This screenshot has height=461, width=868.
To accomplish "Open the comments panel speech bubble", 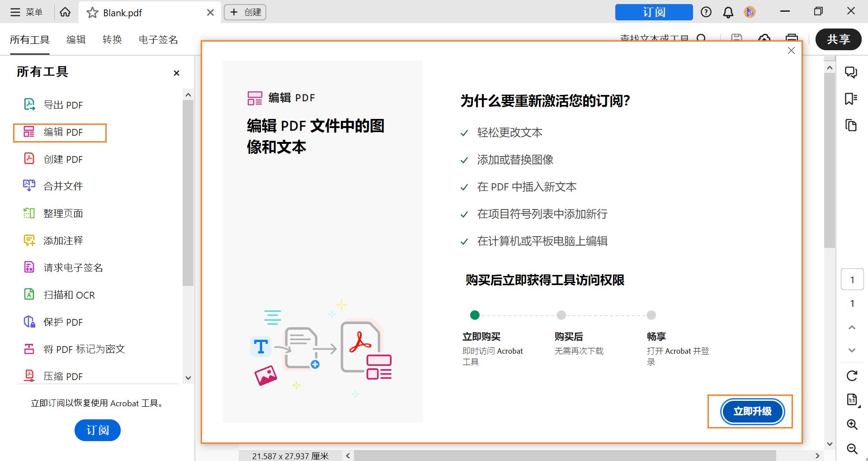I will point(851,72).
